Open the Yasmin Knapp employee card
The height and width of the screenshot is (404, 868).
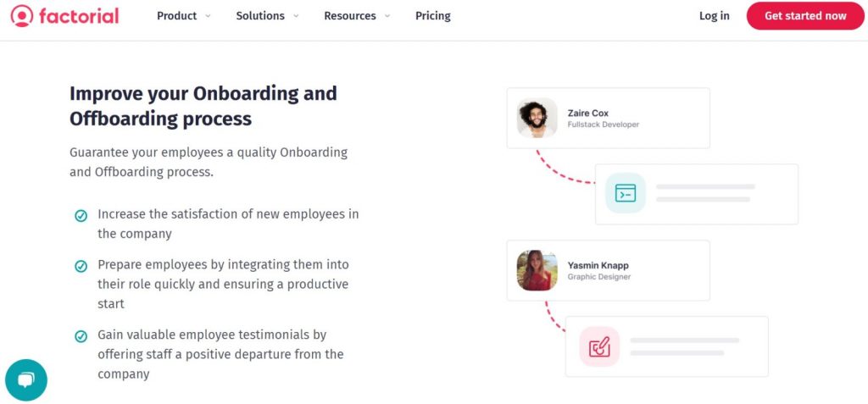tap(609, 271)
